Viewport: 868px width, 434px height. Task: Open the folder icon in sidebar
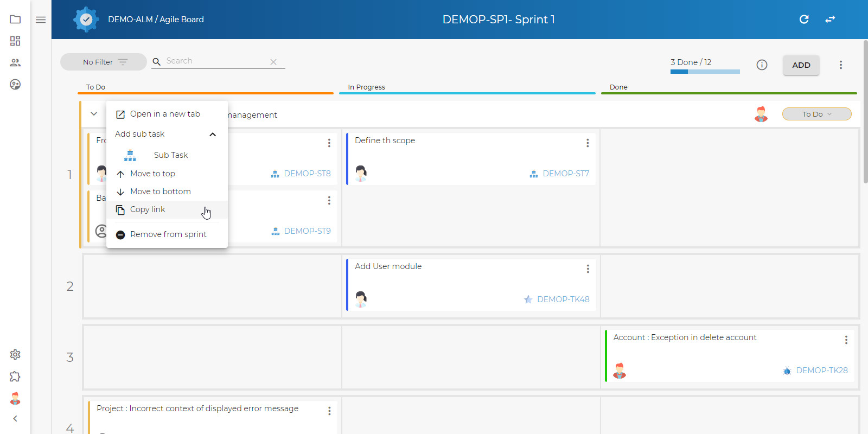pyautogui.click(x=15, y=20)
